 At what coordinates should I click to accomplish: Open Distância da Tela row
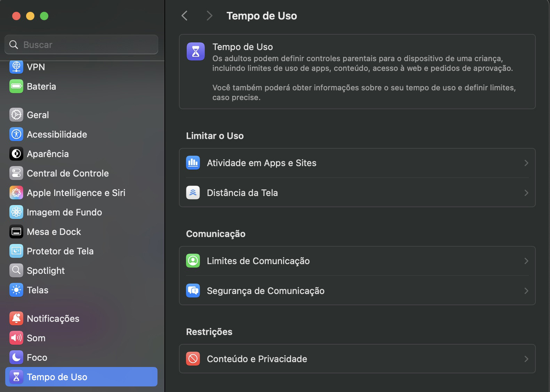[357, 193]
